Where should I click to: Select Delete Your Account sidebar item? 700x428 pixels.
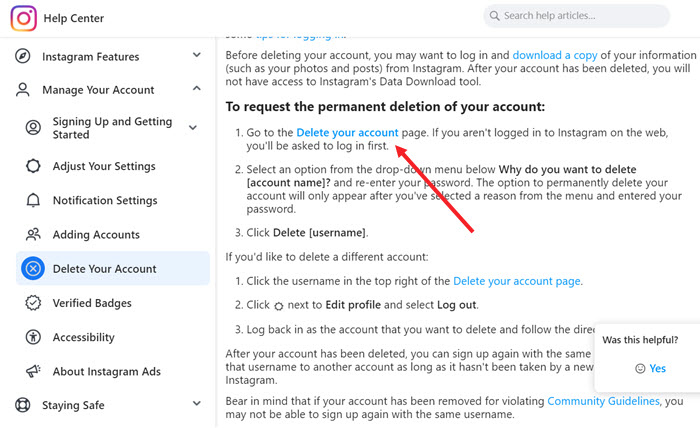(104, 268)
